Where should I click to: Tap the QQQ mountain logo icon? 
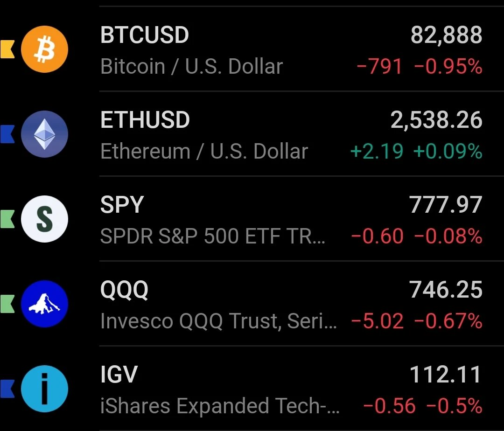point(44,304)
